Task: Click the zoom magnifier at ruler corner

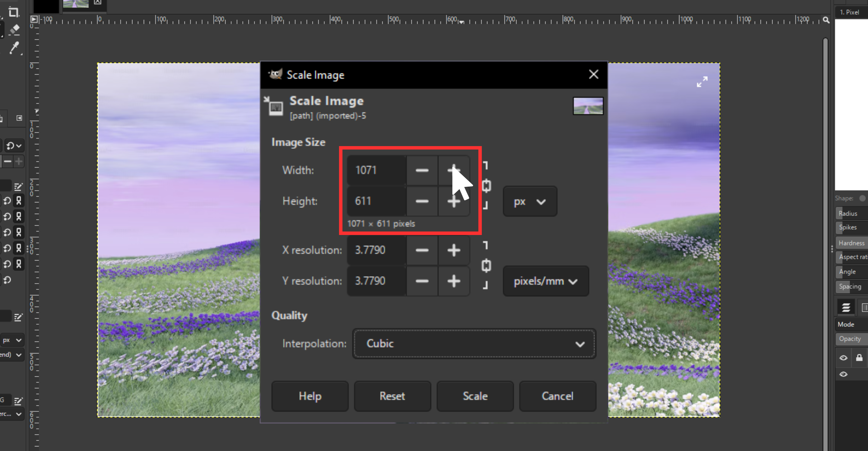Action: point(826,20)
